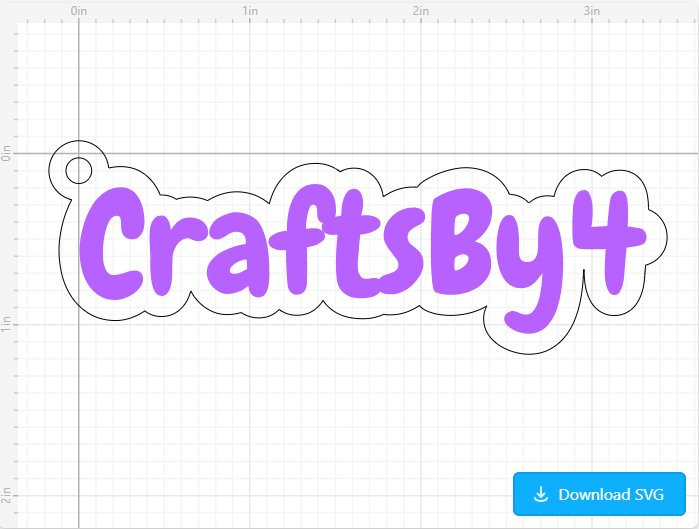Click the download arrow icon in the button

(541, 494)
